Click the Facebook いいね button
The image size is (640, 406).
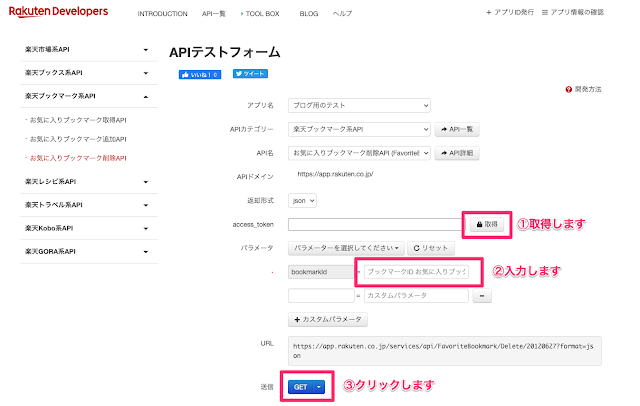point(200,75)
